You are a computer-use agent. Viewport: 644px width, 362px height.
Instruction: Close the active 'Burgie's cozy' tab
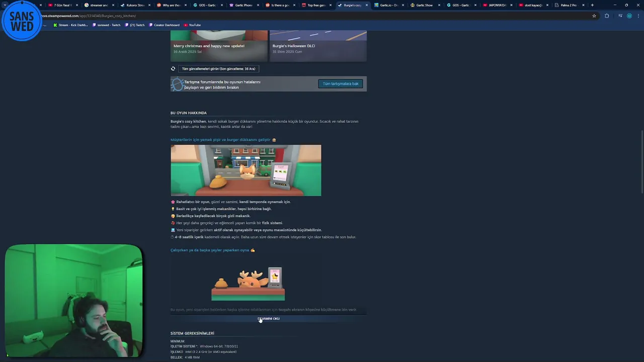coord(367,5)
